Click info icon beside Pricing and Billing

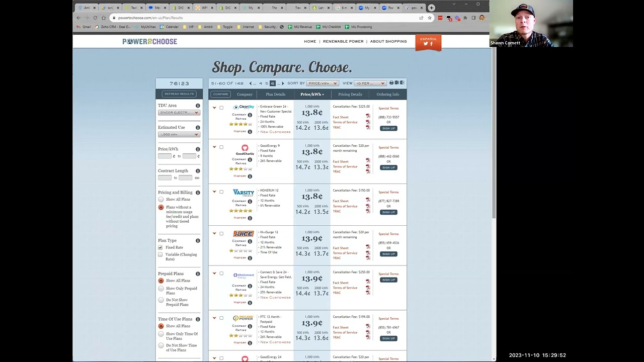(198, 193)
